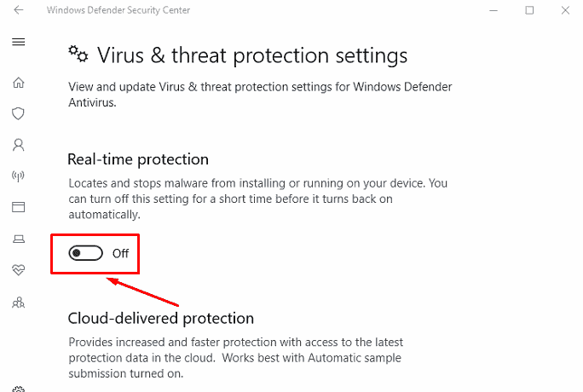Screen dimensions: 583x392
Task: Select the Real-time protection heading
Action: click(x=138, y=159)
